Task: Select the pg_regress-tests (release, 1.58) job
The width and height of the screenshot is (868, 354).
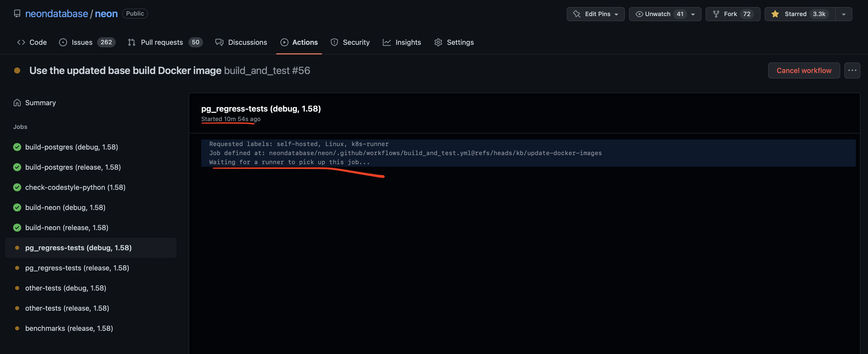Action: coord(77,268)
